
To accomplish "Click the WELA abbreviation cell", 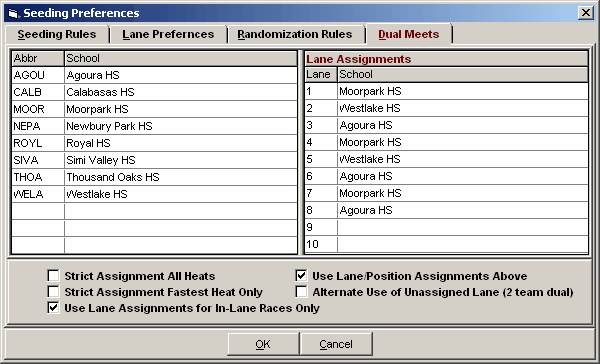I will [38, 194].
